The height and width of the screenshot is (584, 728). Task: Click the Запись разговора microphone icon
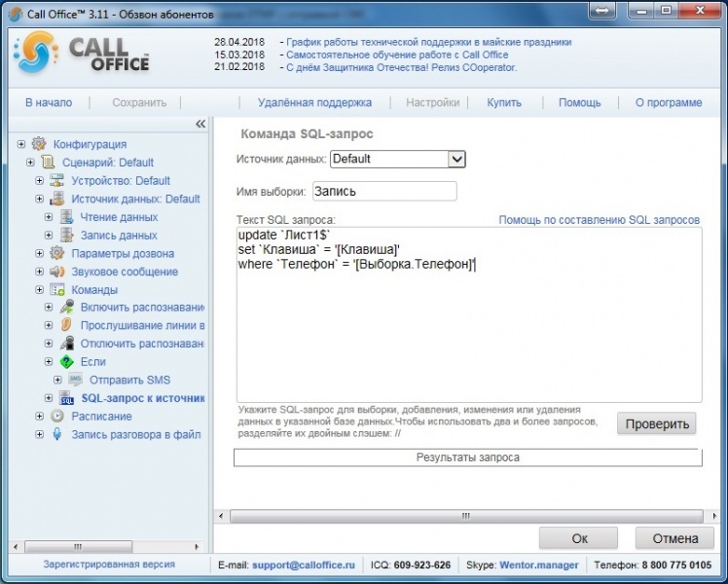tap(57, 434)
